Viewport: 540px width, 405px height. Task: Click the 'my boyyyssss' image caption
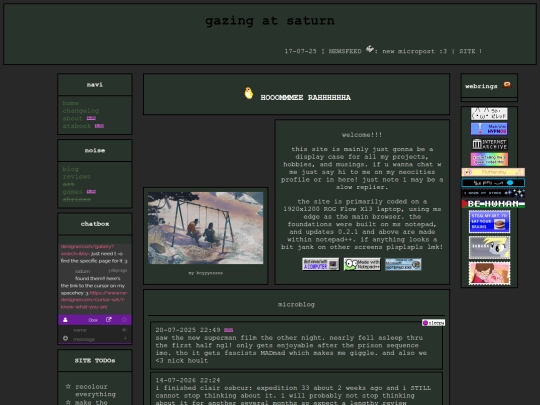click(206, 273)
